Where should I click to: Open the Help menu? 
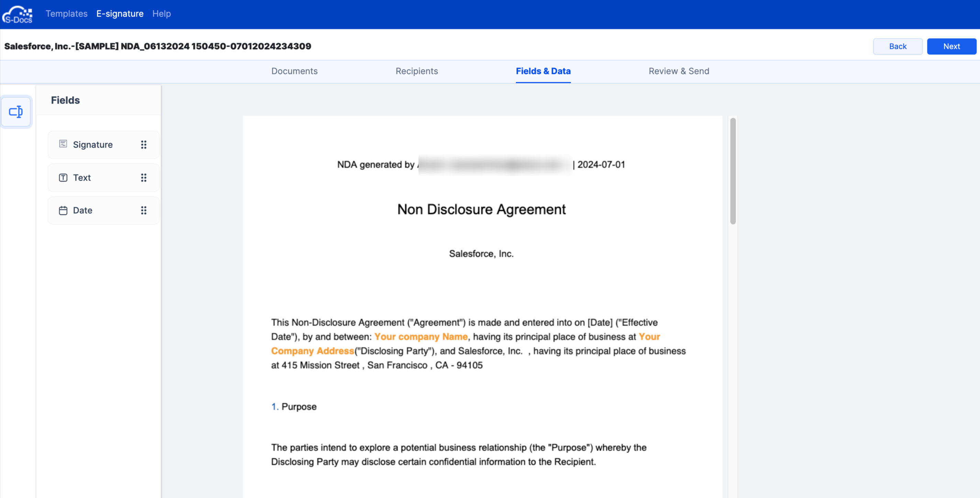[161, 14]
